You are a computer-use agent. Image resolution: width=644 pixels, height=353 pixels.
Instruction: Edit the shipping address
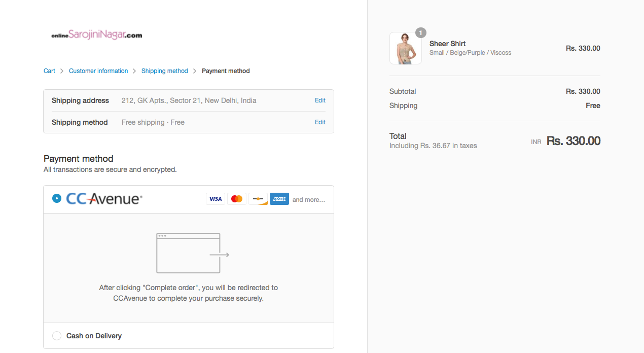click(320, 100)
